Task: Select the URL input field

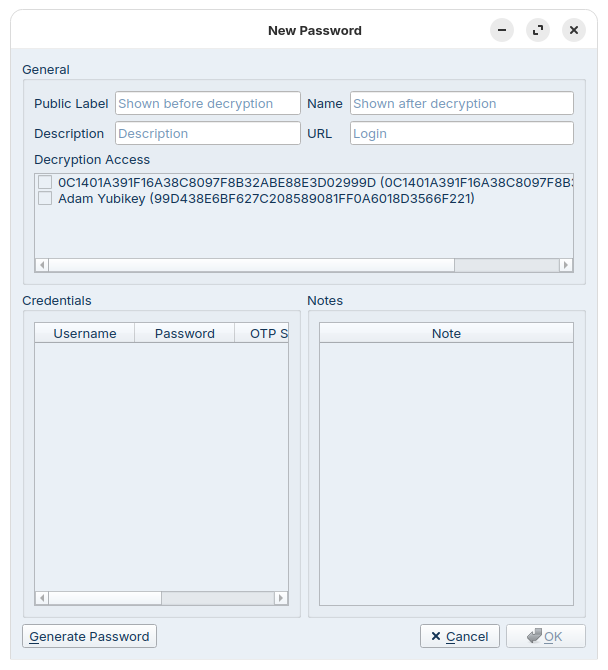Action: click(x=461, y=133)
